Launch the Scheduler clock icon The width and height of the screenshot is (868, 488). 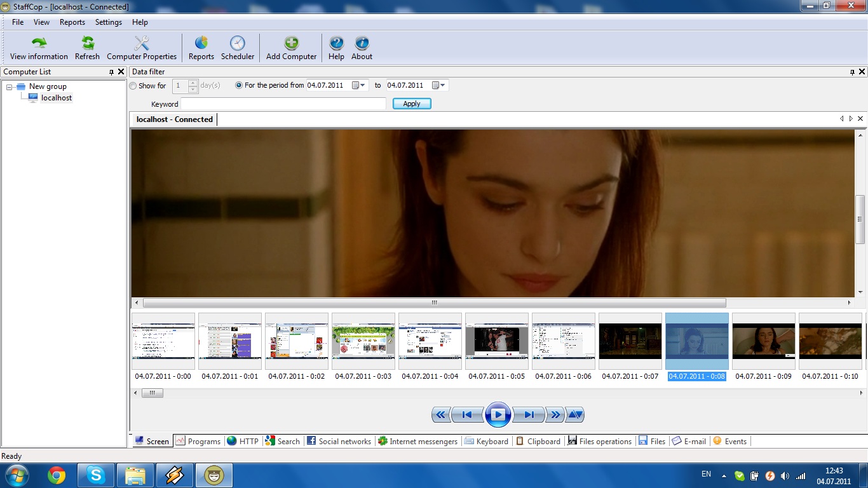coord(238,48)
